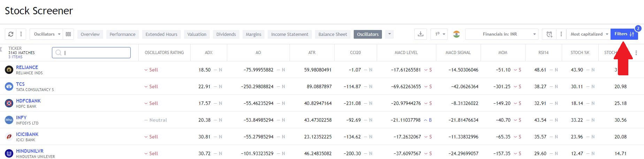
Task: Click the ticker search input field
Action: pos(91,53)
